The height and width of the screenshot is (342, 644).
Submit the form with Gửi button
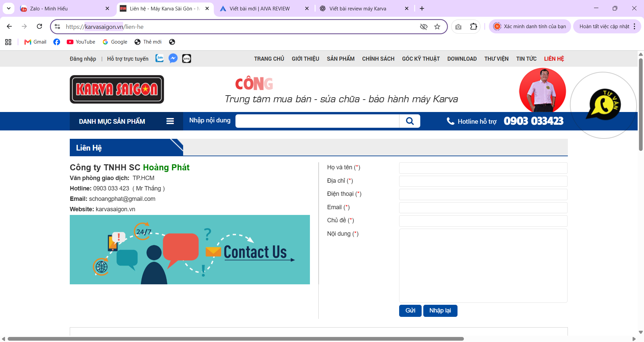pyautogui.click(x=410, y=310)
